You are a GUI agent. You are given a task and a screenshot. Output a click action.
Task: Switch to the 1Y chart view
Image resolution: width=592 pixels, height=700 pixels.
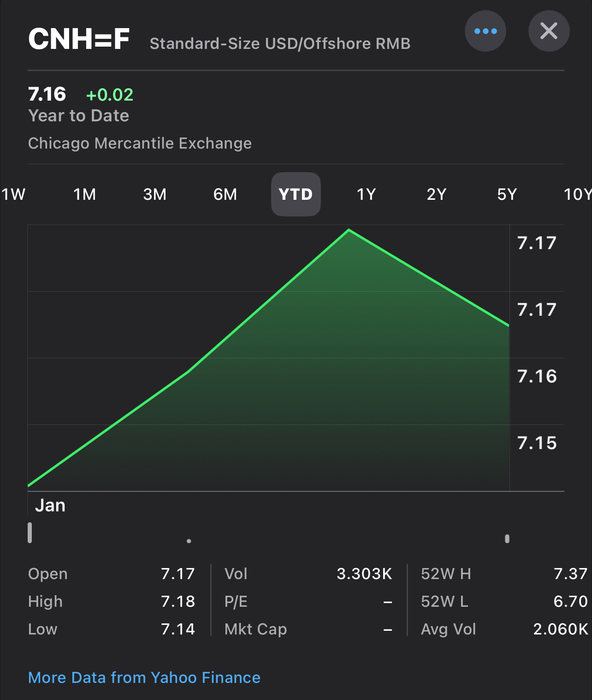367,194
